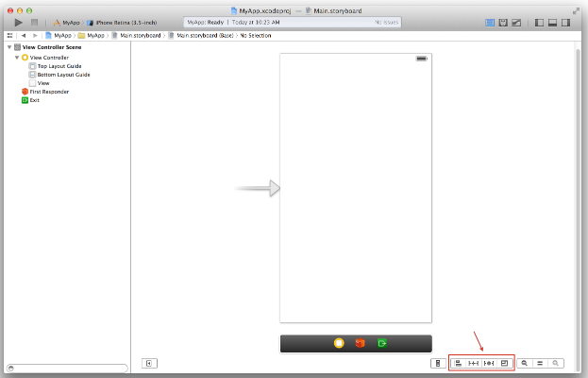Click the outline filter search field
The height and width of the screenshot is (378, 588).
pyautogui.click(x=66, y=368)
